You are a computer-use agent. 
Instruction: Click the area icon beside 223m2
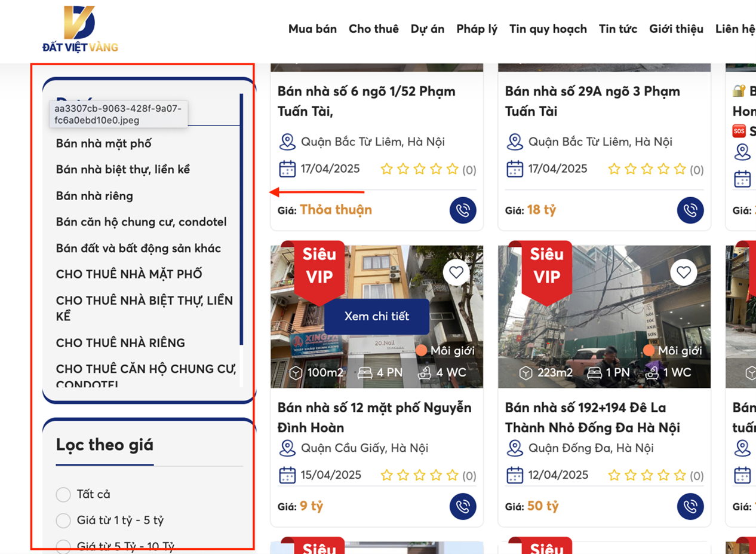pos(525,373)
